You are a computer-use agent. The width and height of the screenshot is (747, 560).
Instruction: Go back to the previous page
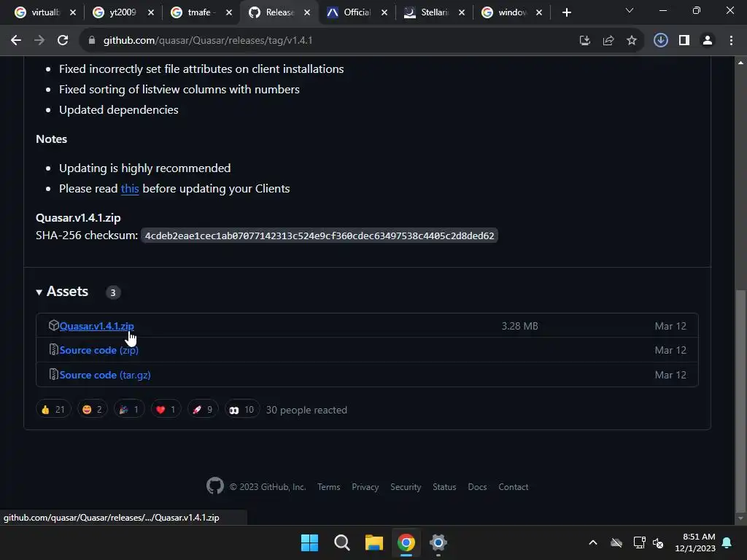(16, 41)
